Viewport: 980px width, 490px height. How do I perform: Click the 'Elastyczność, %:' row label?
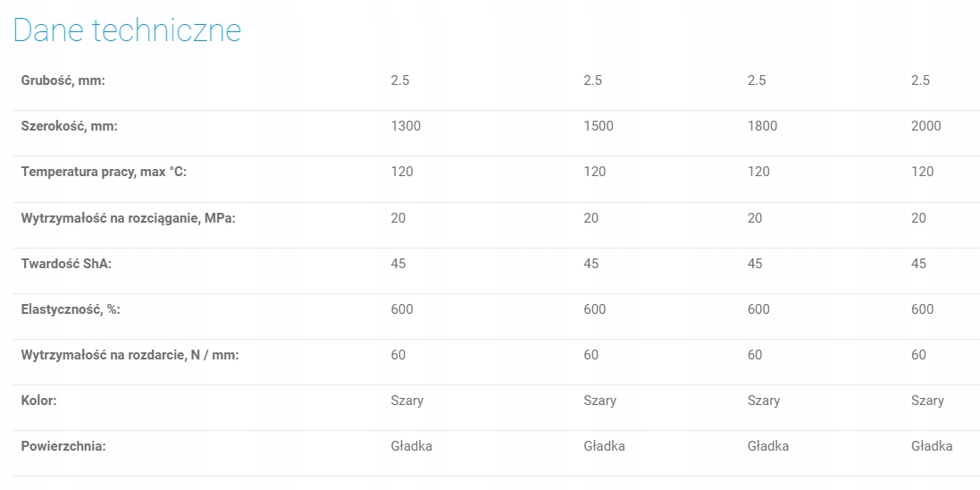coord(71,309)
